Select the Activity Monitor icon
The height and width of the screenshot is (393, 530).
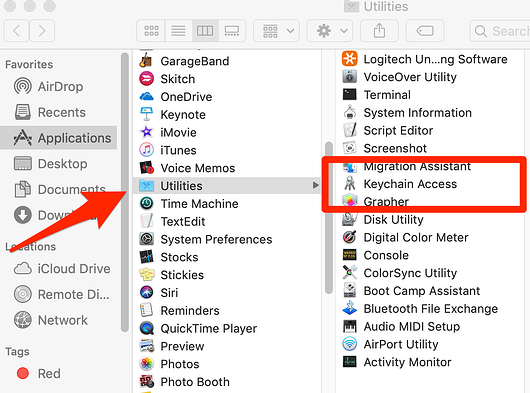click(x=350, y=362)
